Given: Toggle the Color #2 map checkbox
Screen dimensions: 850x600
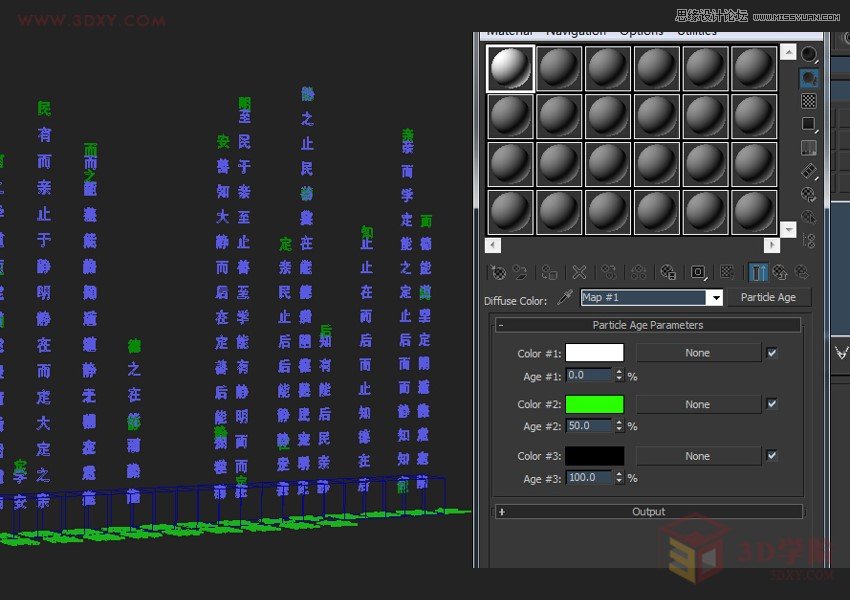Looking at the screenshot, I should coord(771,404).
